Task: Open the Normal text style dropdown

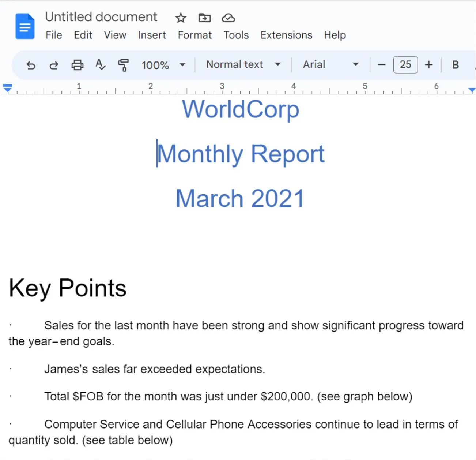Action: [x=242, y=64]
